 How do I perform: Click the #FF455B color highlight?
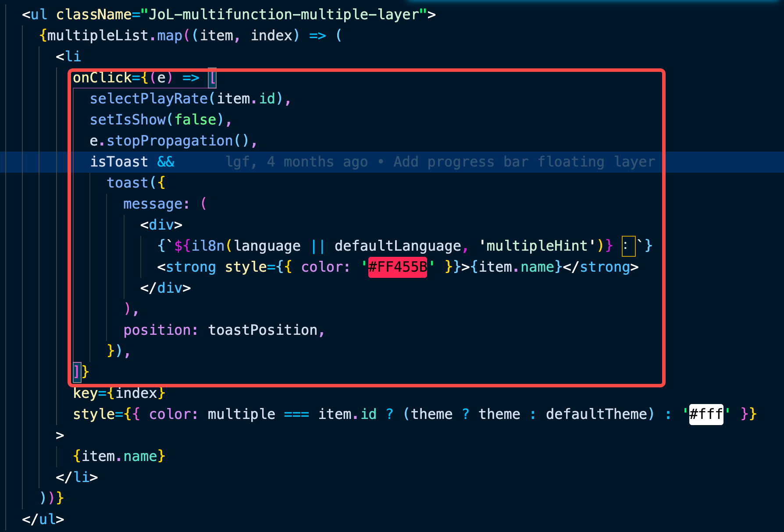point(398,267)
